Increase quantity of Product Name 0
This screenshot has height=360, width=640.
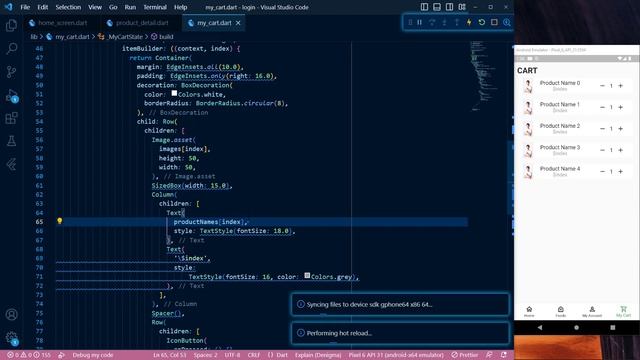point(620,86)
